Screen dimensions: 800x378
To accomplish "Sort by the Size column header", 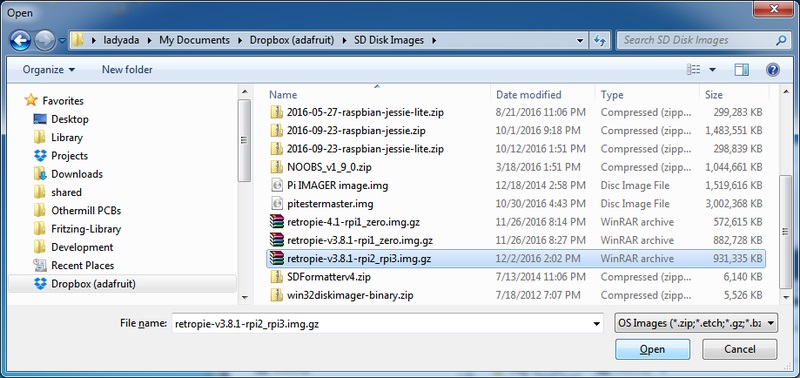I will point(734,94).
